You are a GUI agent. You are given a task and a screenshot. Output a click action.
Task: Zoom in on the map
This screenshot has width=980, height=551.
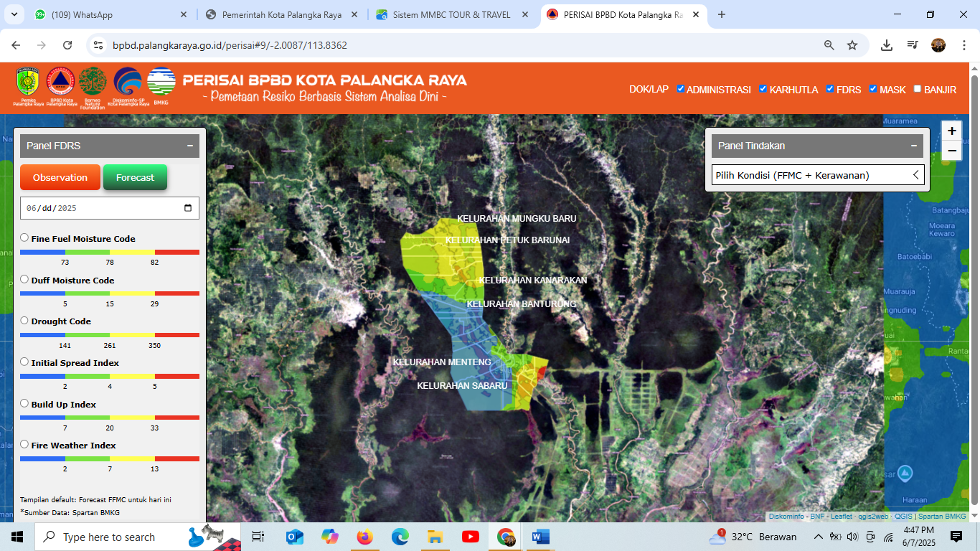[x=951, y=131]
